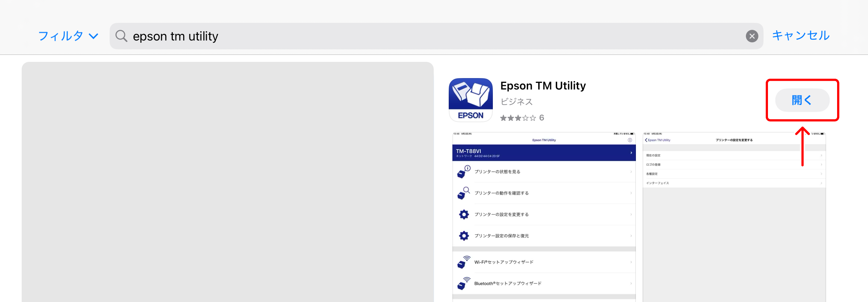The width and height of the screenshot is (868, 302).
Task: Click the three-star rating row
Action: 522,118
